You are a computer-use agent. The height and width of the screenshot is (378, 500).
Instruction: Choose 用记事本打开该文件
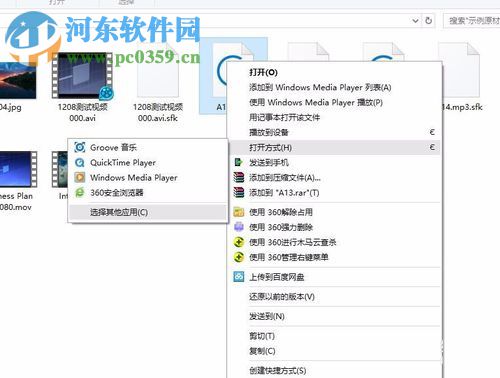click(x=334, y=117)
